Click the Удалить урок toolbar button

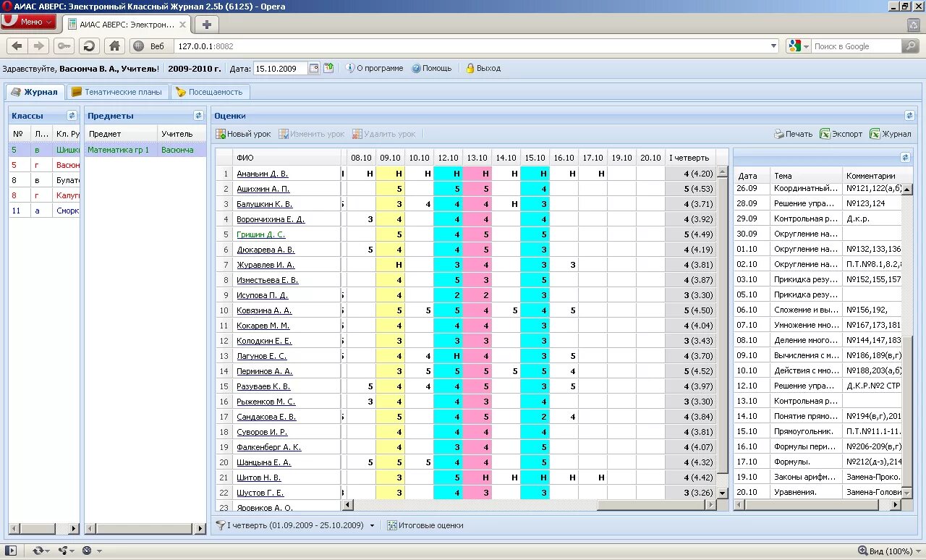pyautogui.click(x=384, y=134)
